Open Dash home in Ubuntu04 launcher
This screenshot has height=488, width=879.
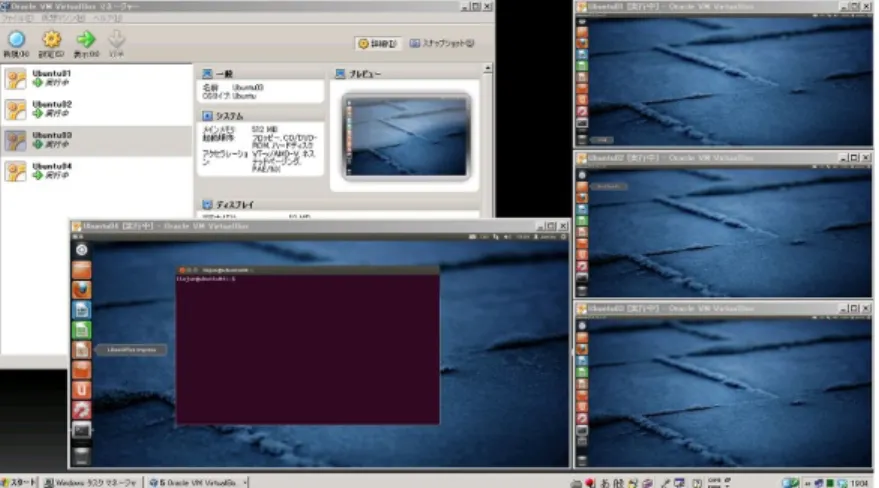pyautogui.click(x=82, y=250)
